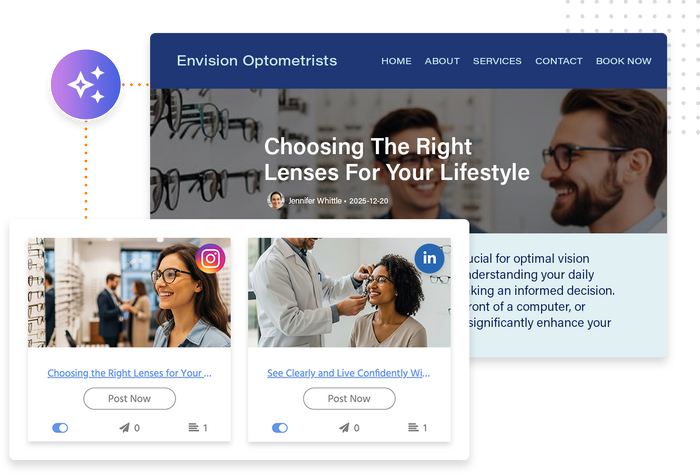Click Jennifer Whittle's author avatar
This screenshot has height=475, width=700.
[x=276, y=200]
